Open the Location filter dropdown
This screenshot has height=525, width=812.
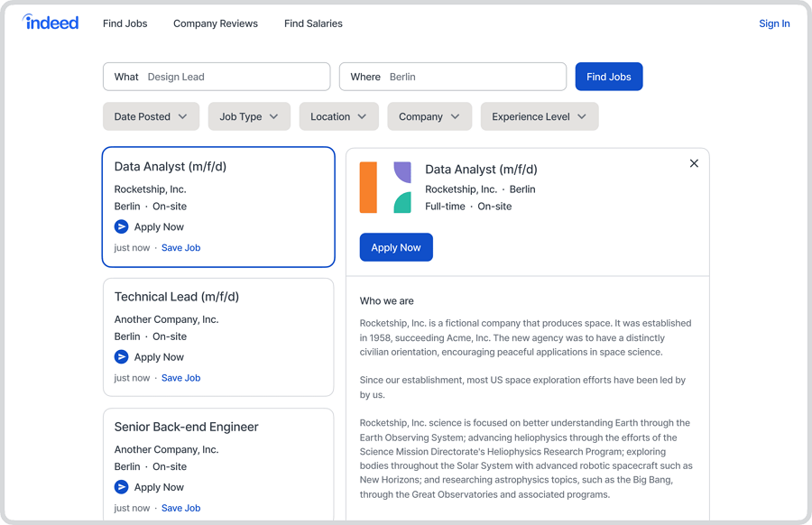click(x=338, y=116)
